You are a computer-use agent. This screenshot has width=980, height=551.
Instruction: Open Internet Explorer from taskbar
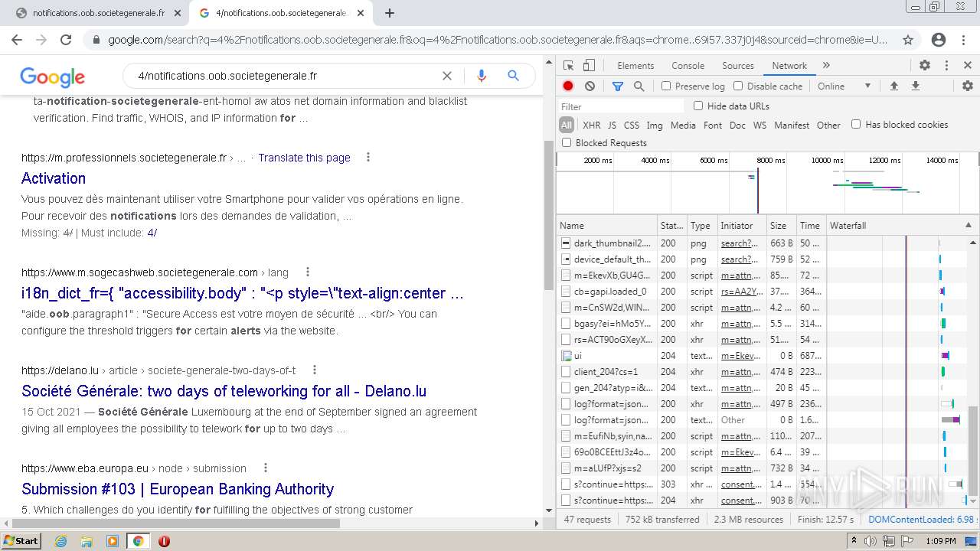coord(60,541)
